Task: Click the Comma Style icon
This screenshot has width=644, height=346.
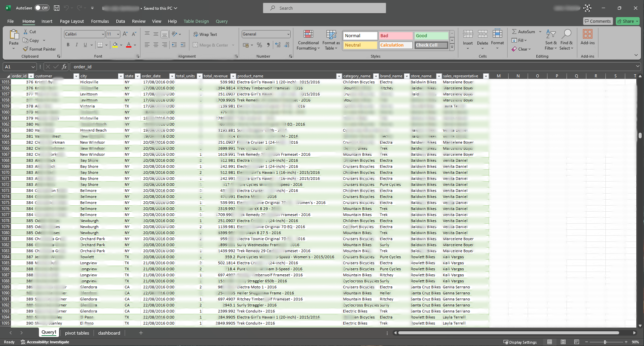Action: [x=268, y=45]
